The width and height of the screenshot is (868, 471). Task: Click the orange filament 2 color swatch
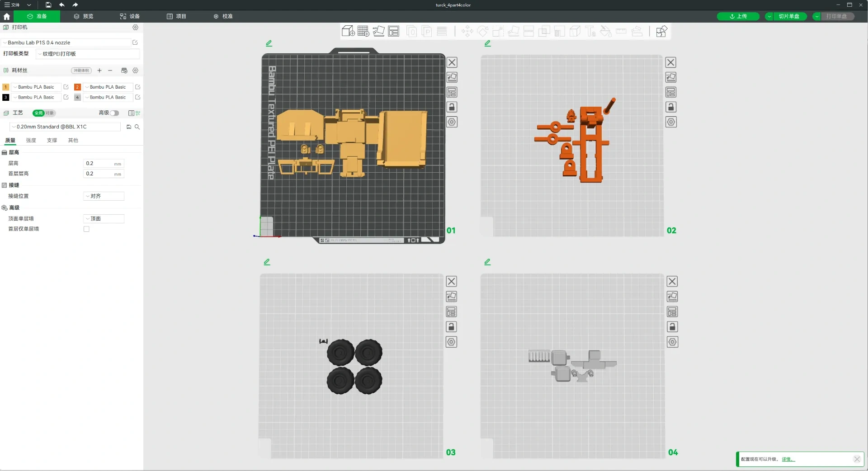pos(77,87)
